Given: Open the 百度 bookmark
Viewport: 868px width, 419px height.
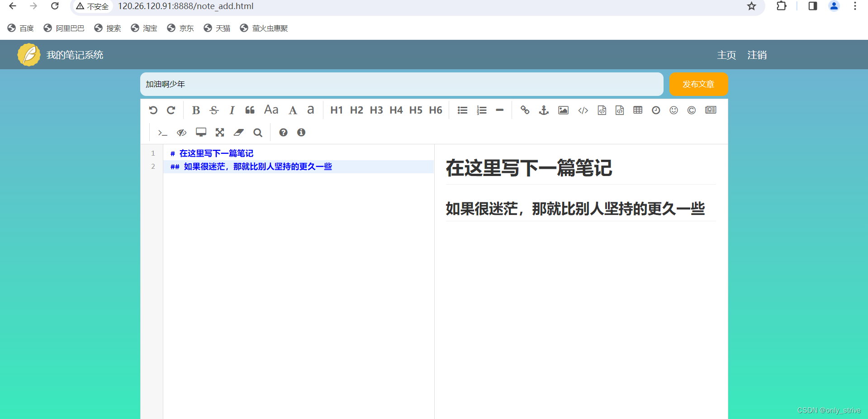Looking at the screenshot, I should click(x=21, y=28).
